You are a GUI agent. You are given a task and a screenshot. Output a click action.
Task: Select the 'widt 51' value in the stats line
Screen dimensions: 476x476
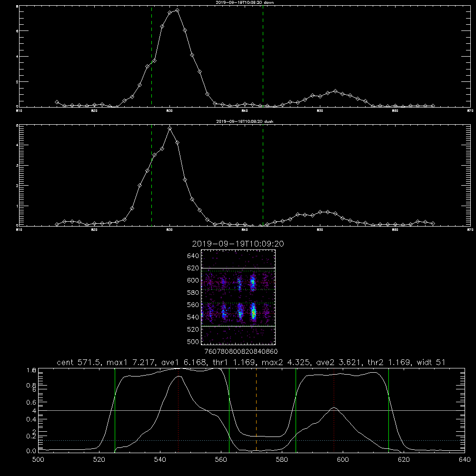coord(431,362)
